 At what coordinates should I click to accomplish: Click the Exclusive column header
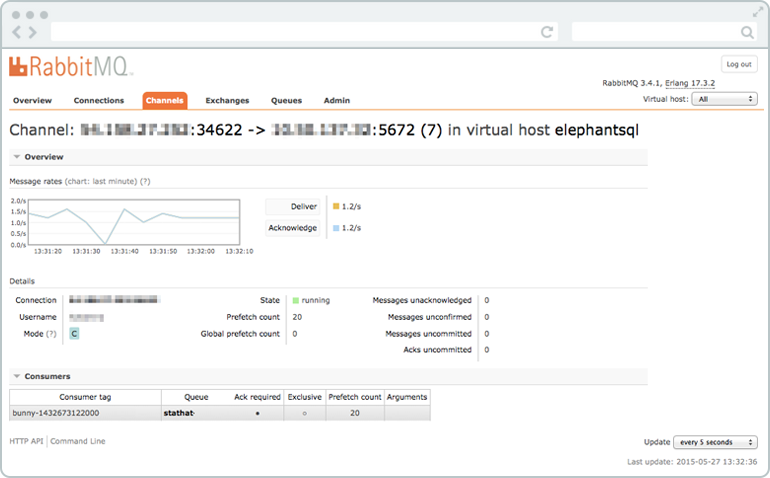point(304,397)
